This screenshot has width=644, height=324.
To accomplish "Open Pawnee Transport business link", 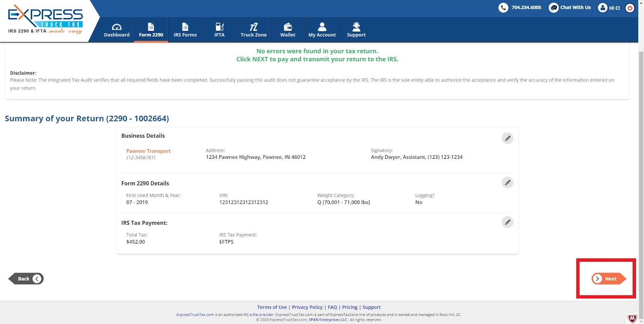I will pos(149,151).
